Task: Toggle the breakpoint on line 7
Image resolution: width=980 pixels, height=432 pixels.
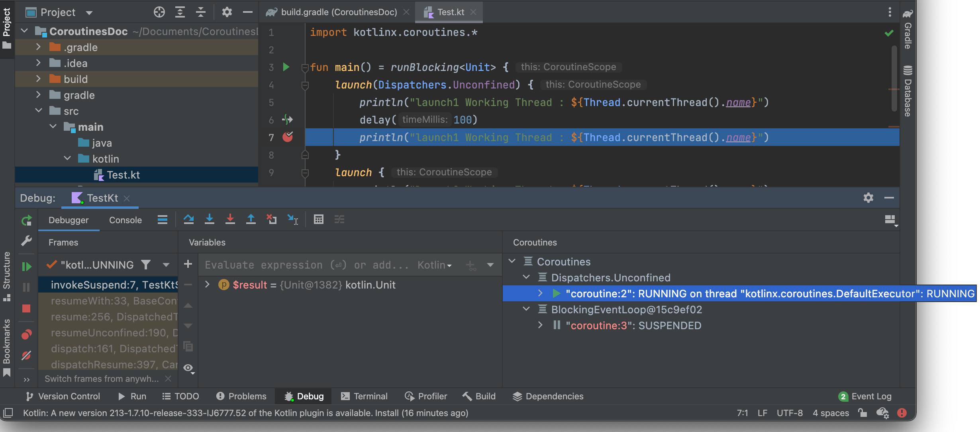Action: [x=287, y=137]
